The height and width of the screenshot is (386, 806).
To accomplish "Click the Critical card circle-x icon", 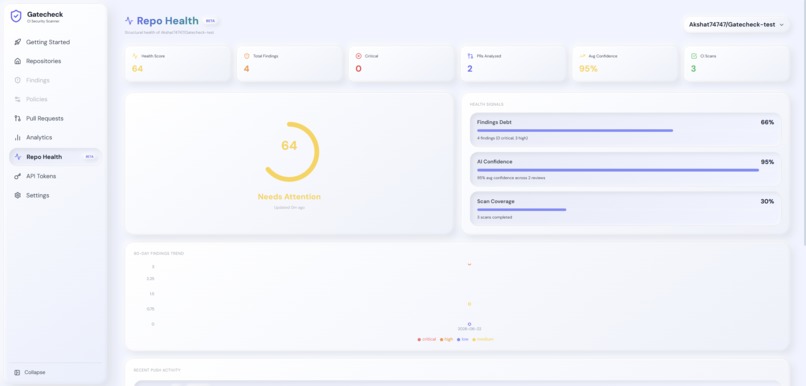I will (358, 56).
